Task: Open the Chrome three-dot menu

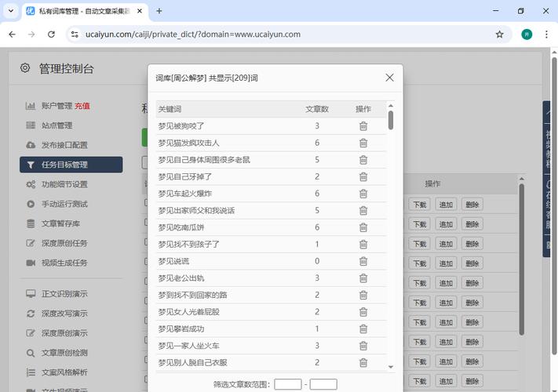Action: pyautogui.click(x=546, y=34)
